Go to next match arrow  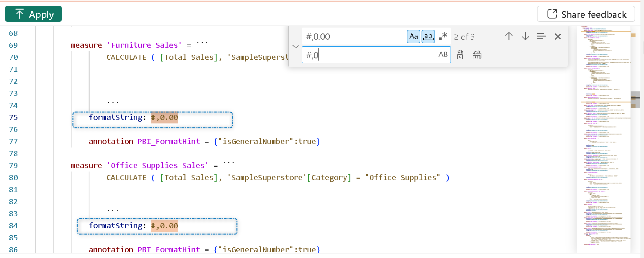525,37
